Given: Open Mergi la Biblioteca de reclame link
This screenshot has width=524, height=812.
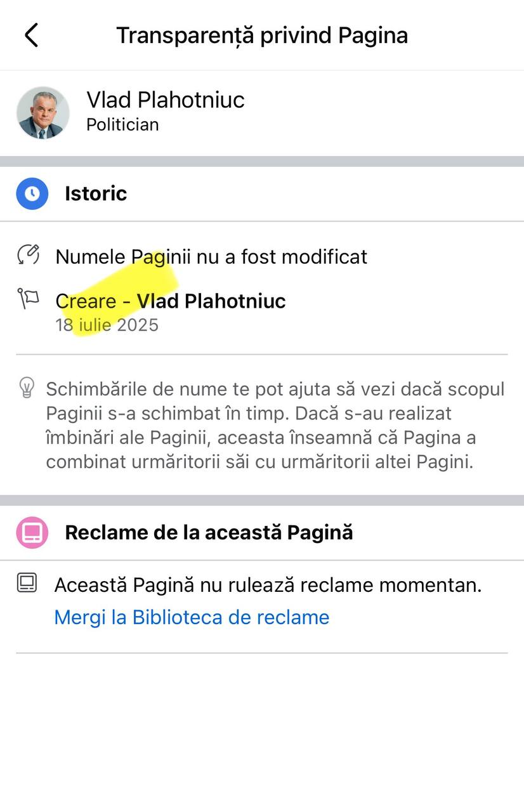Looking at the screenshot, I should coord(192,617).
